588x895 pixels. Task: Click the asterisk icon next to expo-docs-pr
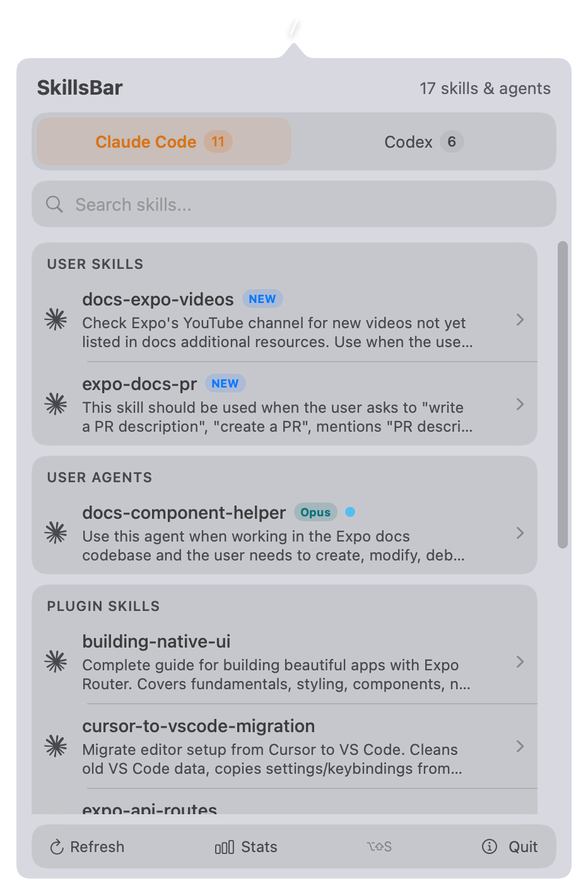pos(56,405)
